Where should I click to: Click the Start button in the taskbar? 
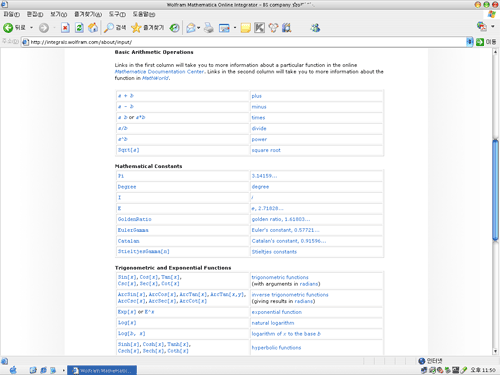tap(13, 370)
